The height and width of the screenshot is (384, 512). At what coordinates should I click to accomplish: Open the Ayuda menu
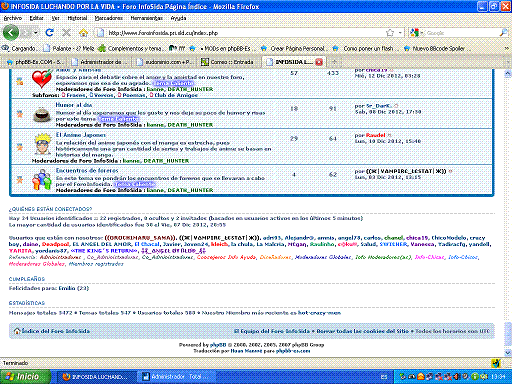(178, 18)
